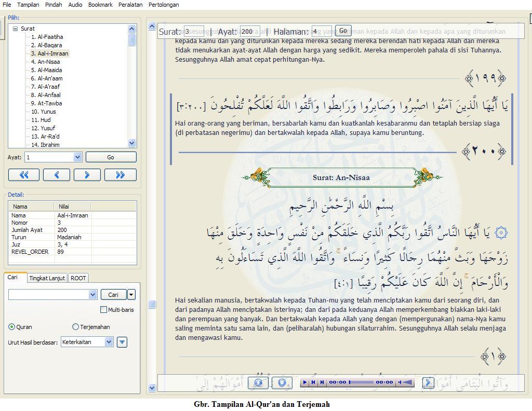Viewport: 532px width, 411px height.
Task: Go to next surah with single right arrow
Action: point(87,175)
